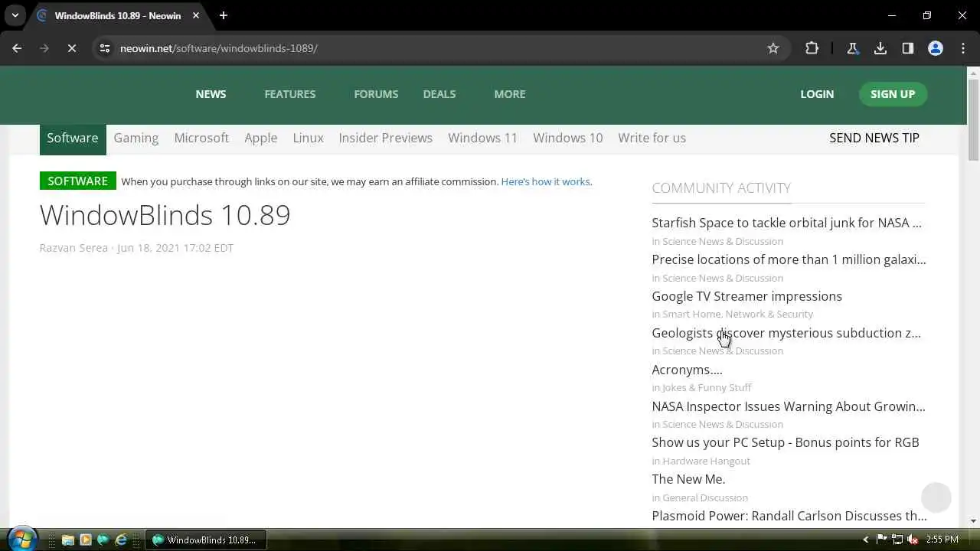
Task: Open Chrome Labs flask icon
Action: (852, 48)
